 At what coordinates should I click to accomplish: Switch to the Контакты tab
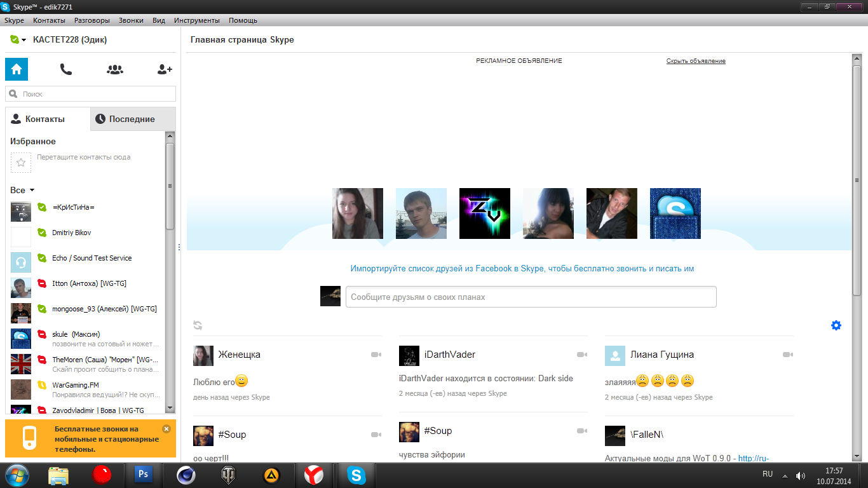pos(48,119)
